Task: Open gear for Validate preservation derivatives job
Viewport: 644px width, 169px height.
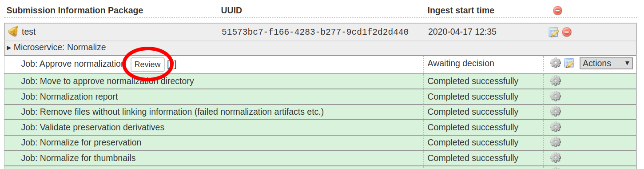Action: click(x=556, y=127)
